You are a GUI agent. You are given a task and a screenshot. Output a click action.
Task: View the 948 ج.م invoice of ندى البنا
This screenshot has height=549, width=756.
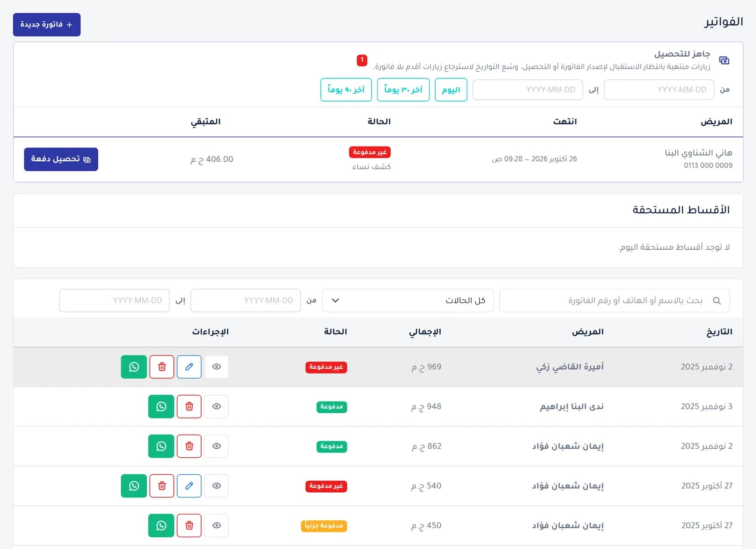click(216, 407)
